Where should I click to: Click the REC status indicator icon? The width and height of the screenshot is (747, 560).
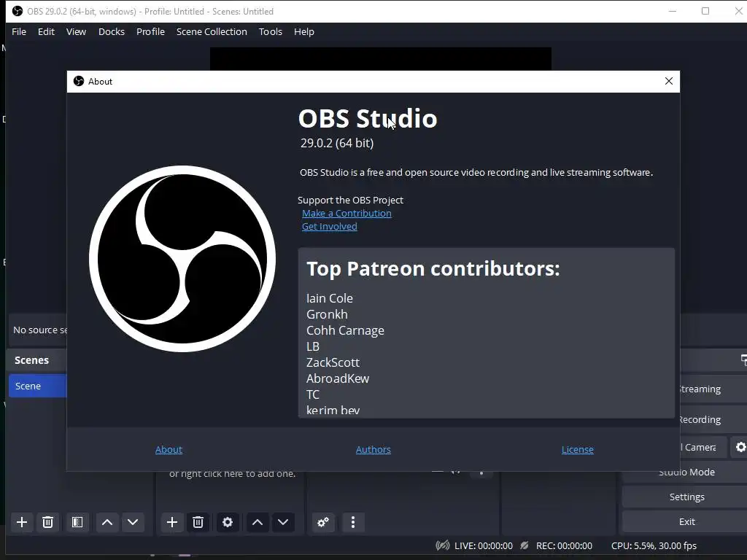[525, 545]
